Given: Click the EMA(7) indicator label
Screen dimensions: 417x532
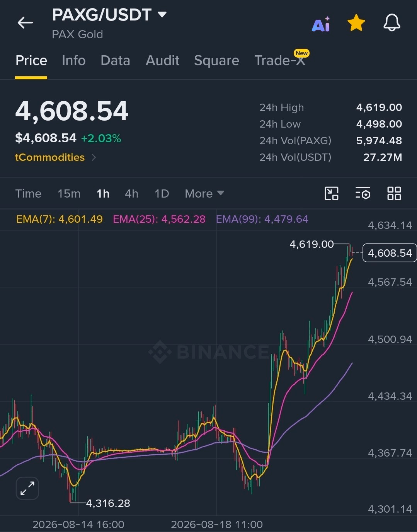Looking at the screenshot, I should (59, 219).
